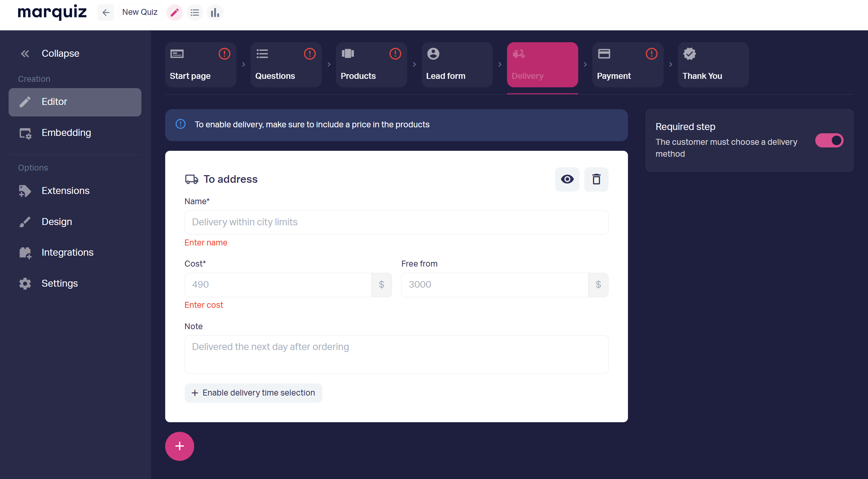Open the statistics bar chart icon
The height and width of the screenshot is (479, 868).
click(x=215, y=13)
